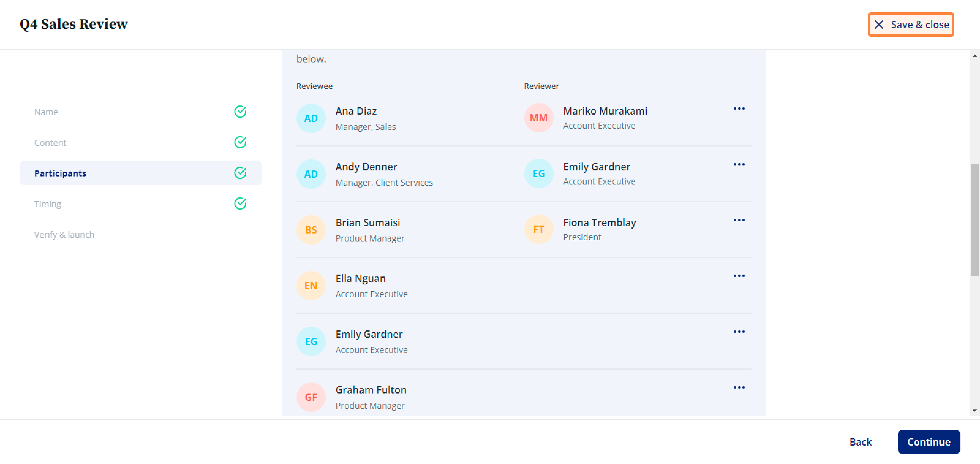980x464 pixels.
Task: Click the Participants step checkmark icon
Action: point(240,173)
